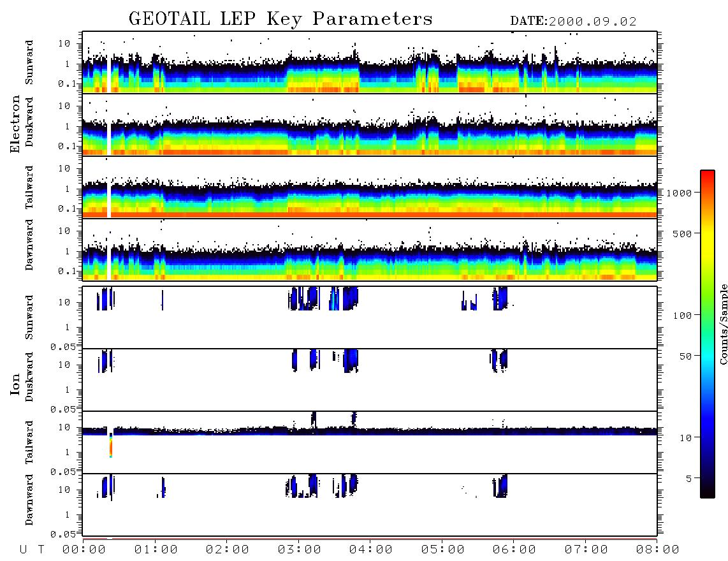This screenshot has width=728, height=561.
Task: Select the Electron 'Dawnward' axis label
Action: point(29,245)
